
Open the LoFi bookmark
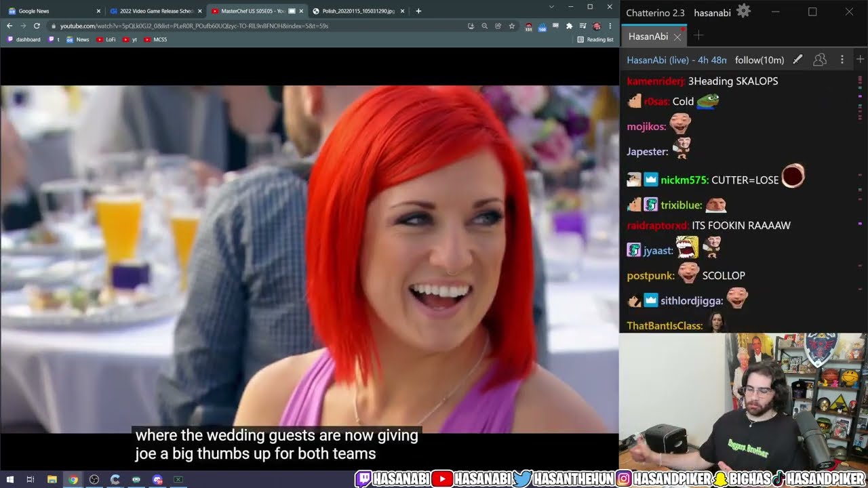106,39
